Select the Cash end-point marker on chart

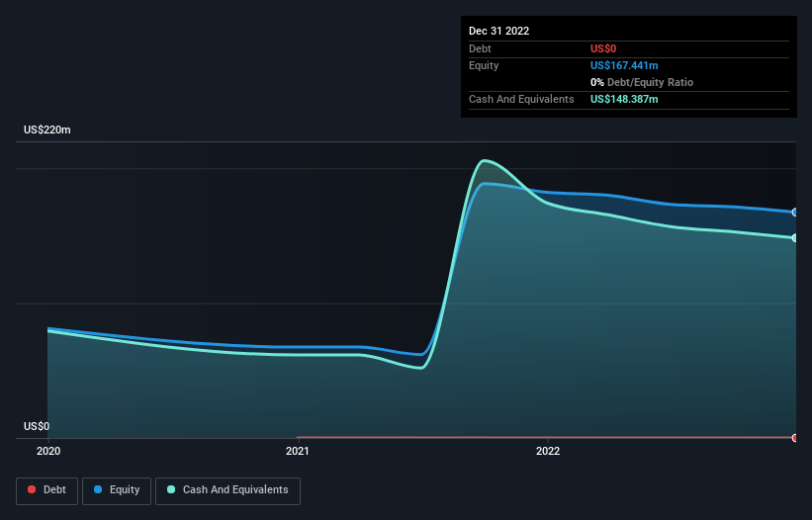coord(795,238)
